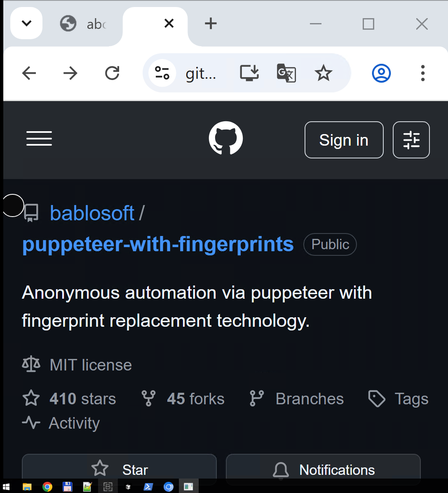Expand the tab search dropdown chevron
This screenshot has width=448, height=493.
point(26,23)
